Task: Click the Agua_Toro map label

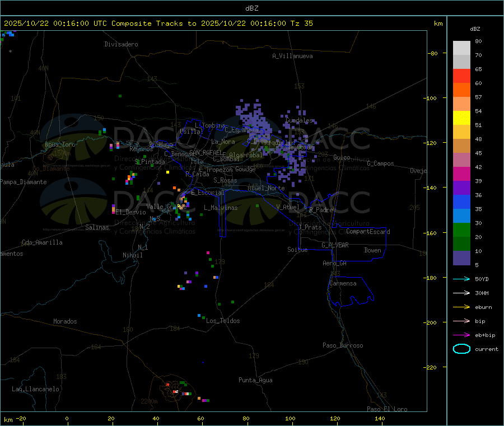Action: [x=60, y=144]
